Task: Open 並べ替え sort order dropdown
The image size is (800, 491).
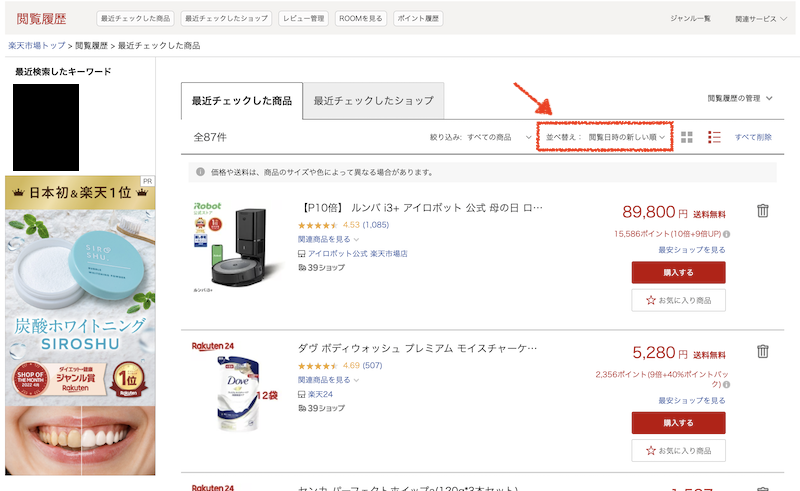Action: pos(605,137)
